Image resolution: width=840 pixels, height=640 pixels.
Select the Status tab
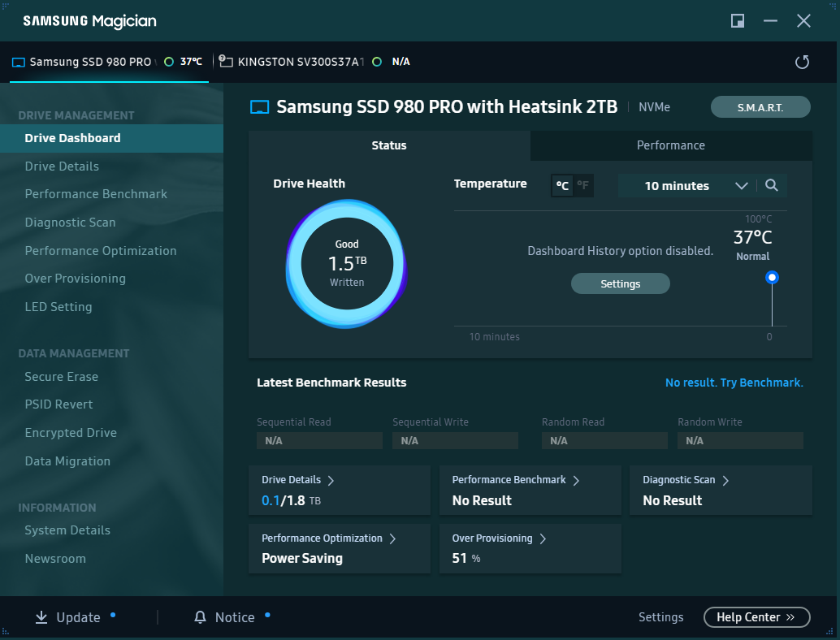tap(389, 145)
